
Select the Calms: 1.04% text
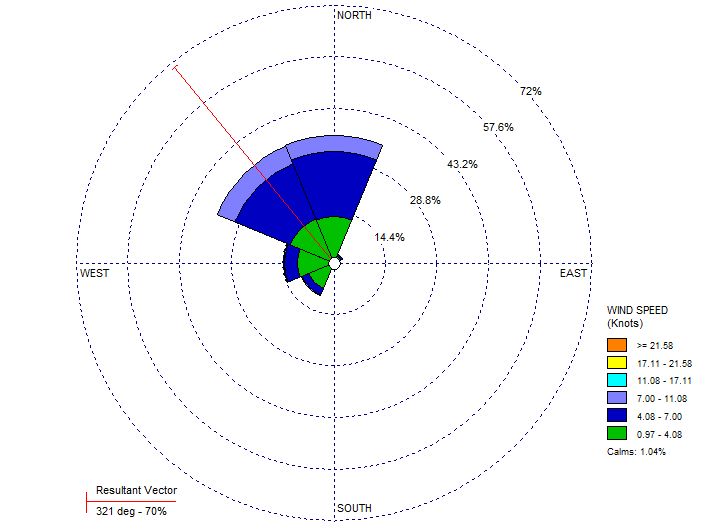(636, 452)
